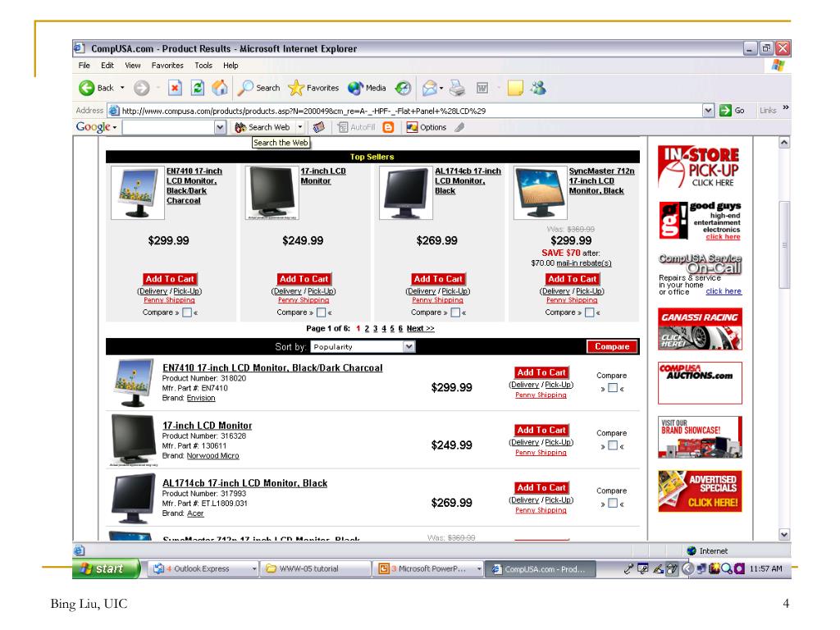Image resolution: width=840 pixels, height=630 pixels.
Task: Switch to Microsoft PowerPoint taskbar item
Action: pos(426,569)
